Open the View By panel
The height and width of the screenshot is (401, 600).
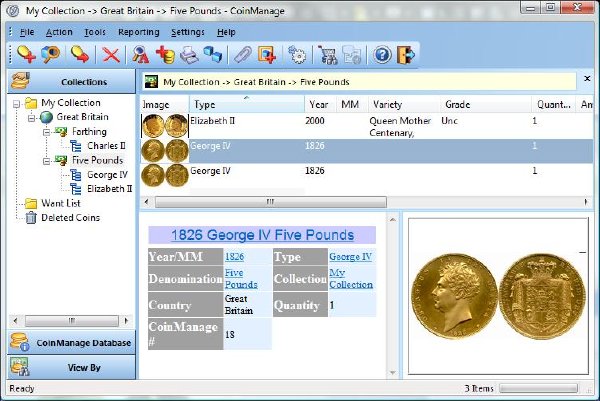72,367
